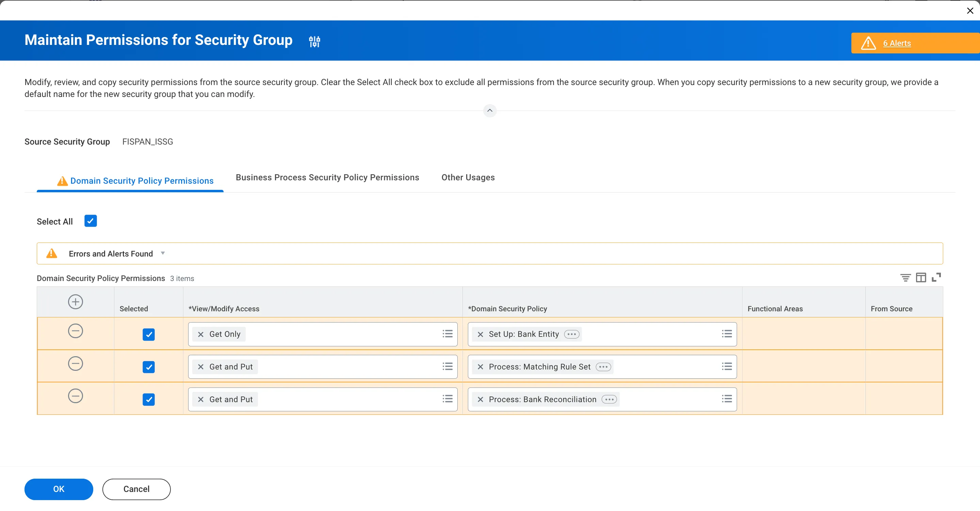Uncheck Selected for the Bank Reconciliation row
Screen dimensions: 980x511
pos(148,399)
